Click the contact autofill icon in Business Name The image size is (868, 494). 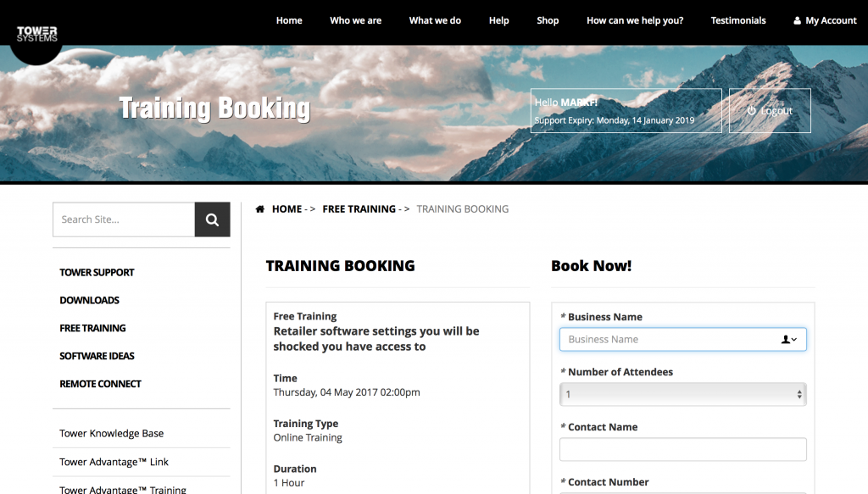789,340
